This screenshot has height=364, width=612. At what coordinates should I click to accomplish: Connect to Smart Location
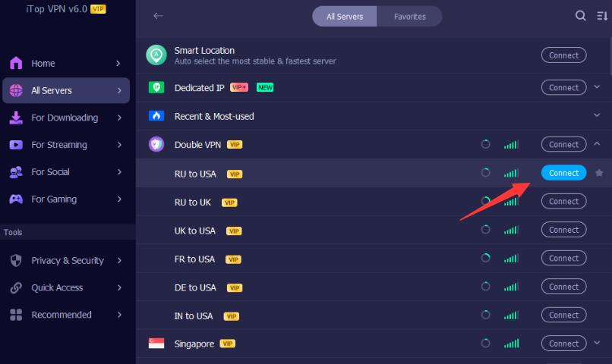point(563,55)
